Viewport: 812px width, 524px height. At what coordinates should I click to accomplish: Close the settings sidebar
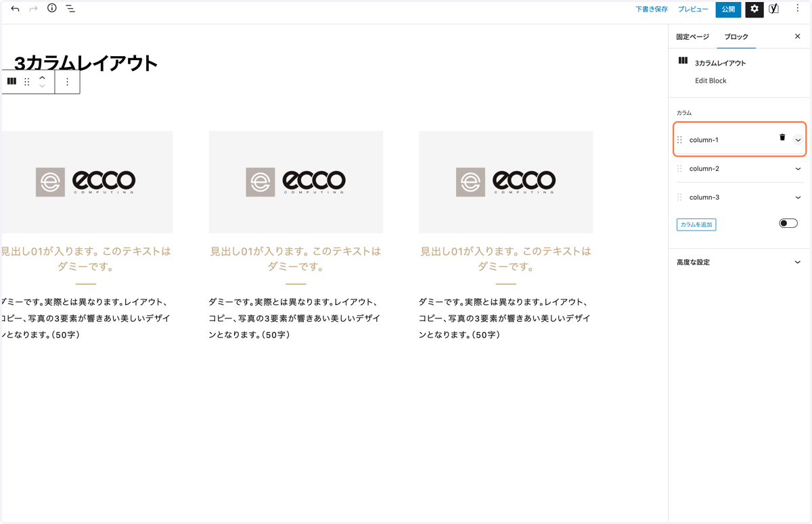coord(797,37)
